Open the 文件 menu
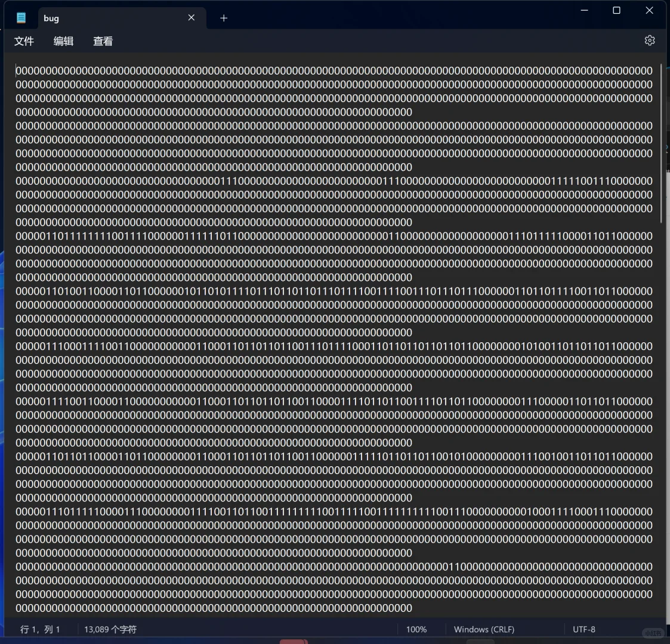The image size is (670, 644). [x=24, y=41]
